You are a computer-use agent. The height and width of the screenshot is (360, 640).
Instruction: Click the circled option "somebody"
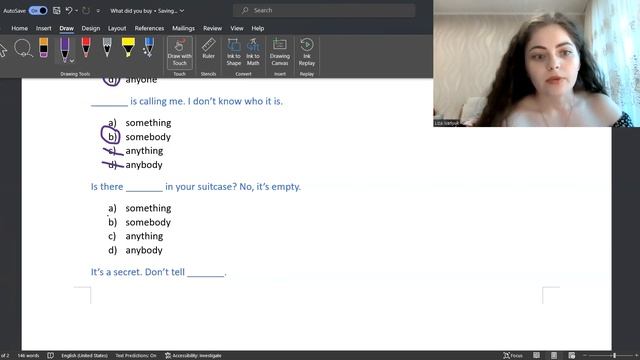click(x=148, y=137)
